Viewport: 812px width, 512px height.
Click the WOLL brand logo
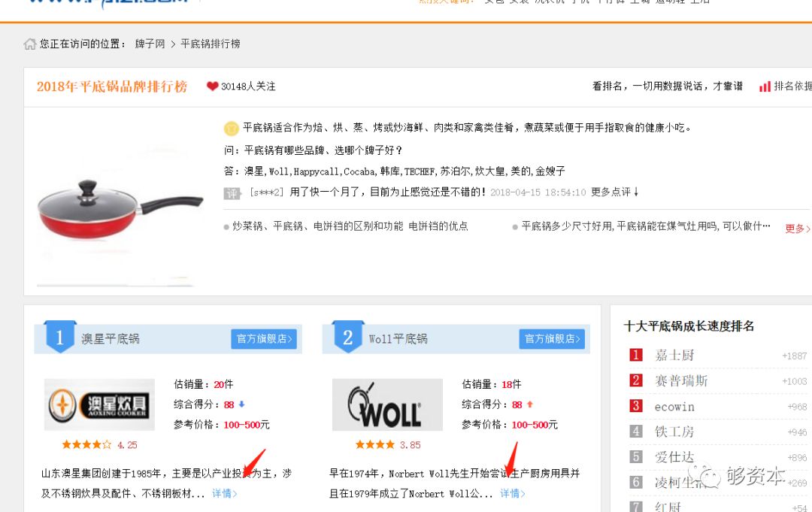click(x=387, y=404)
